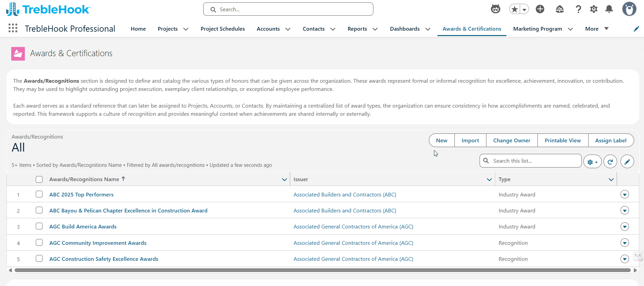The width and height of the screenshot is (644, 286).
Task: Expand the Accounts nav dropdown chevron
Action: [288, 29]
